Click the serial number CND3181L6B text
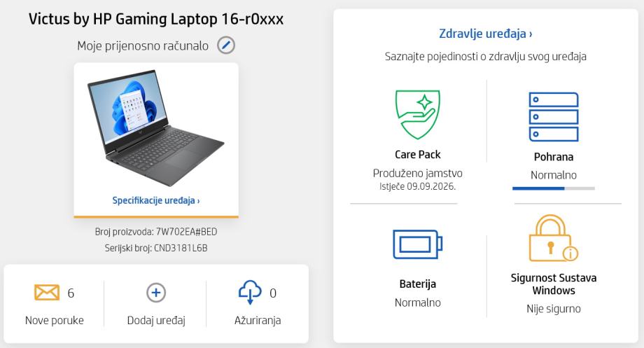 click(181, 248)
